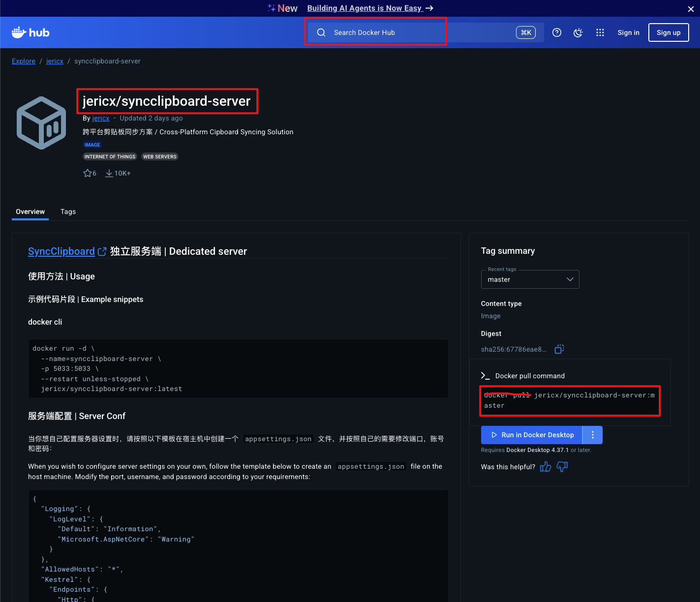The width and height of the screenshot is (700, 602).
Task: Click the repository cube image icon
Action: tap(41, 123)
